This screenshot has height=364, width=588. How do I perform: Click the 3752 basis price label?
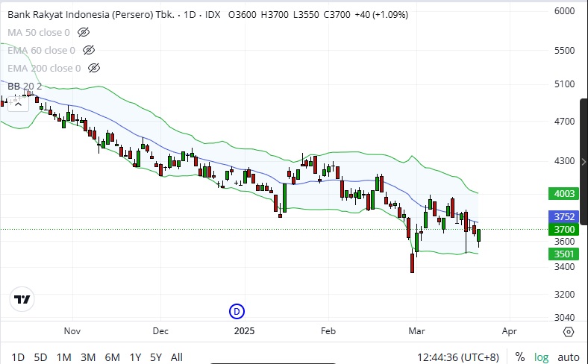[x=563, y=216]
